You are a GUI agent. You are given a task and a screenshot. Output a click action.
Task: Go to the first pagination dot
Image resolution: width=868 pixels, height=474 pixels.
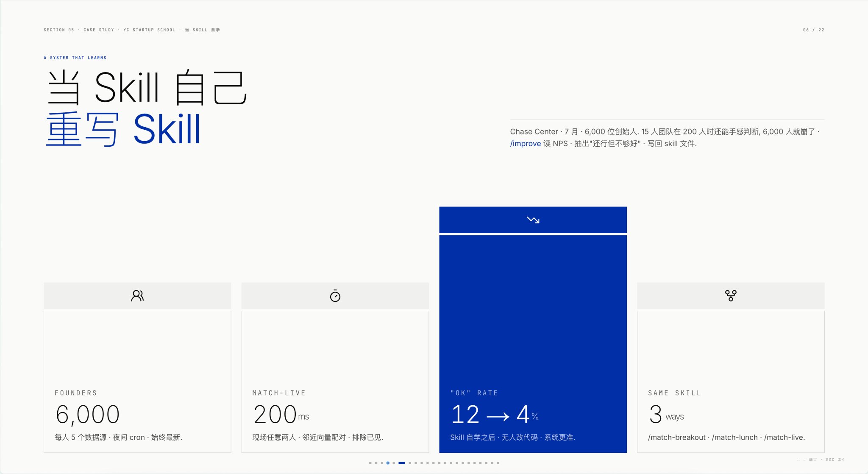[x=370, y=463]
